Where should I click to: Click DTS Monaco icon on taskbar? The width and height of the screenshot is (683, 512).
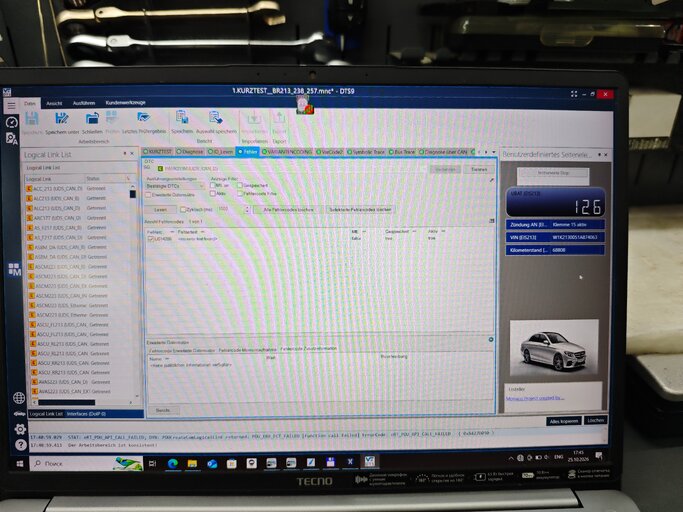click(x=369, y=461)
